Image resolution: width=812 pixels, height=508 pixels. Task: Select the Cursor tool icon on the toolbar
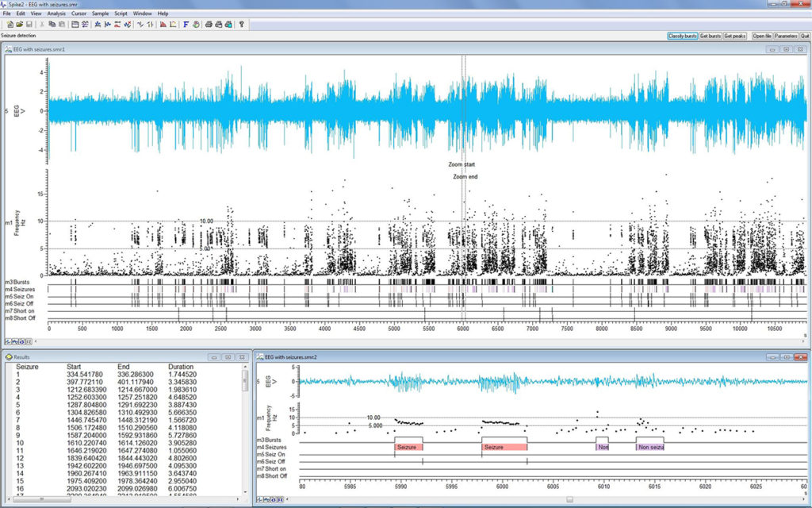tap(98, 25)
